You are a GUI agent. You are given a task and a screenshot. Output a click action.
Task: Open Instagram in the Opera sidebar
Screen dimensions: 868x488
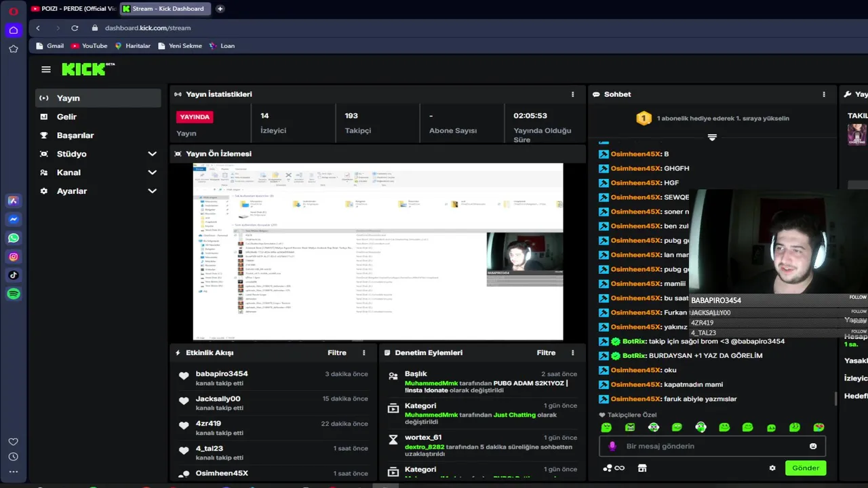tap(13, 257)
